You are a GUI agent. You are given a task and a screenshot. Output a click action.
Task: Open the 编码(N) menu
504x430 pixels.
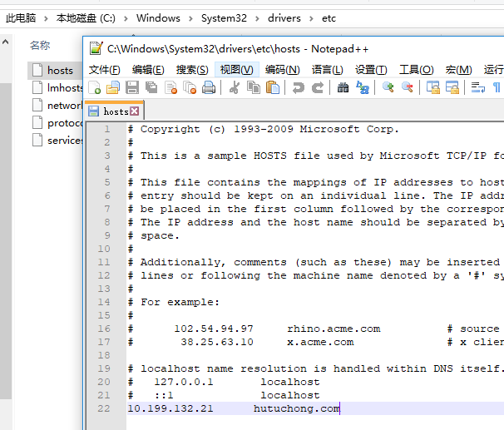[x=282, y=70]
